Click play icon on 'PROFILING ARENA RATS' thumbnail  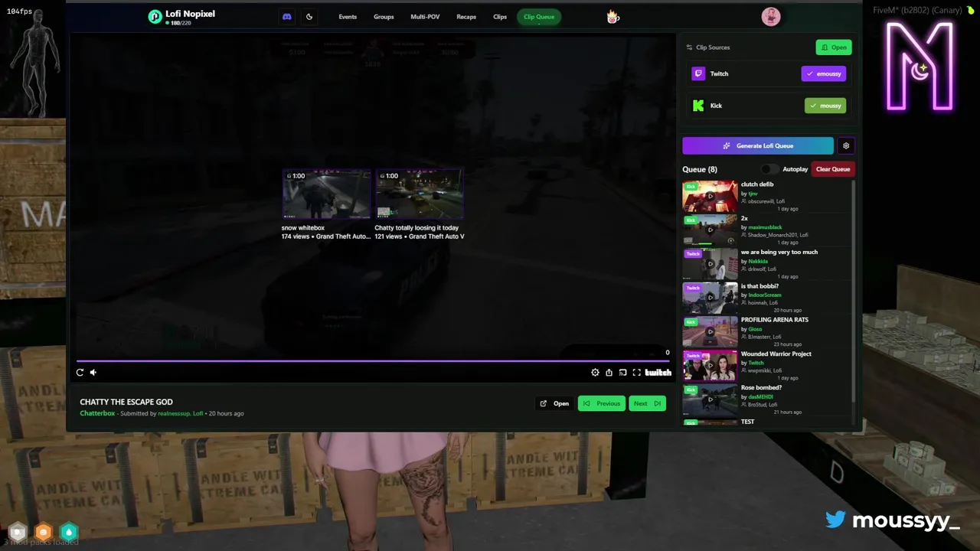710,331
